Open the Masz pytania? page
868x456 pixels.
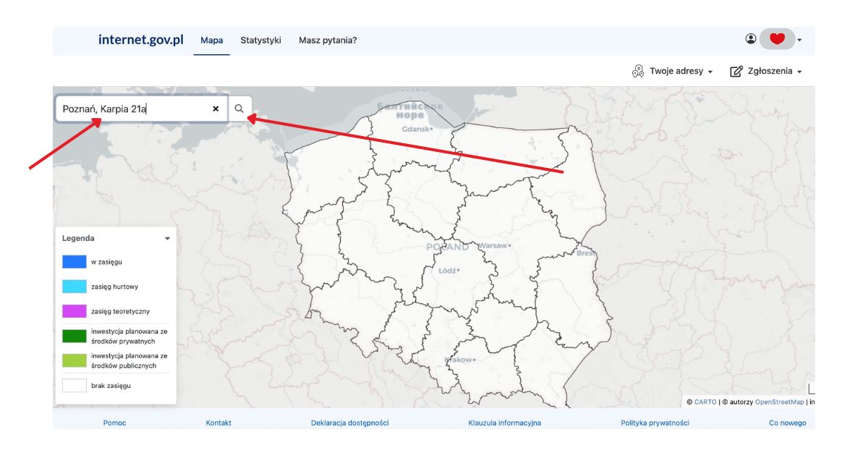tap(328, 41)
